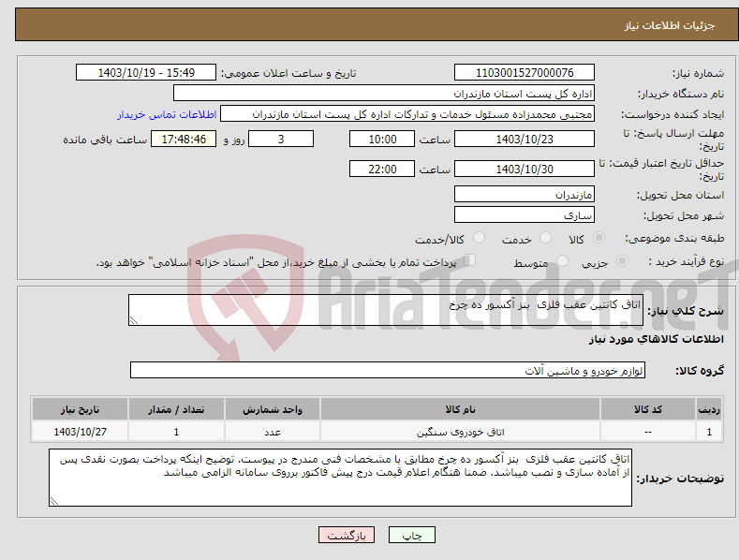The height and width of the screenshot is (560, 739).
Task: Click the buyer notes textarea resize handle
Action: (54, 501)
